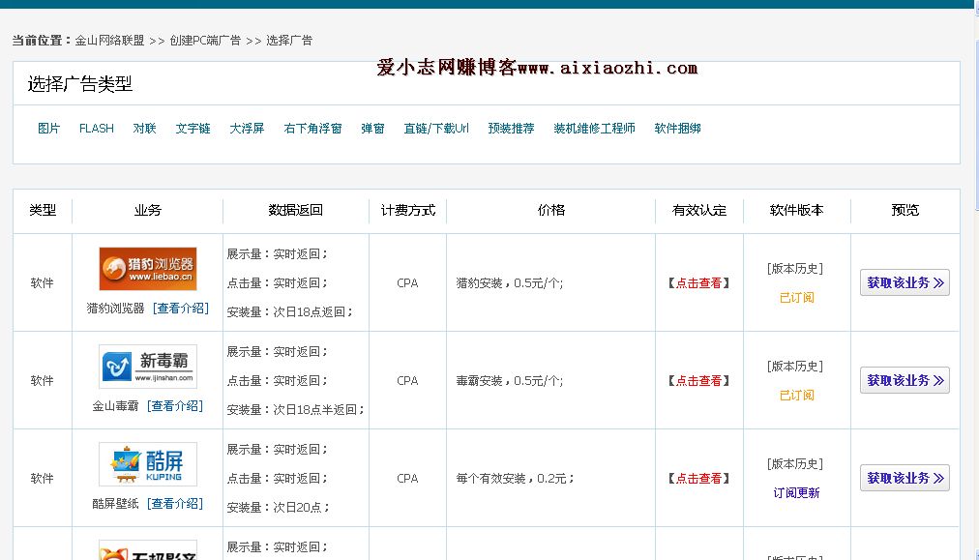Viewport: 979px width, 560px height.
Task: Click the 类型 column header
Action: pyautogui.click(x=43, y=211)
